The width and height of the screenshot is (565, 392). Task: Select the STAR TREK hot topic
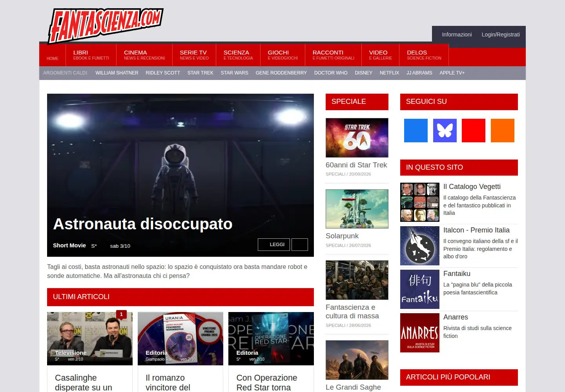tap(200, 73)
